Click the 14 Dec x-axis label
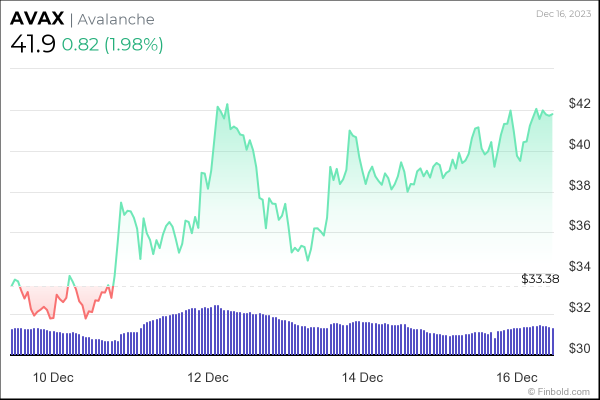This screenshot has height=400, width=600. click(362, 377)
